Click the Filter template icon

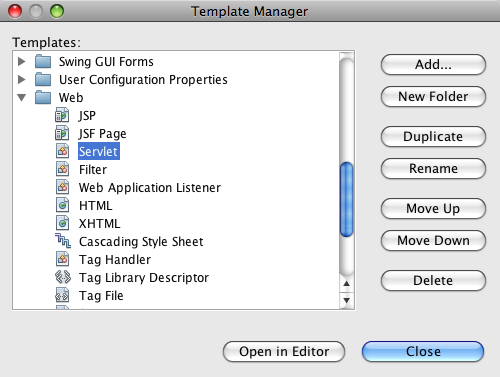pyautogui.click(x=62, y=169)
